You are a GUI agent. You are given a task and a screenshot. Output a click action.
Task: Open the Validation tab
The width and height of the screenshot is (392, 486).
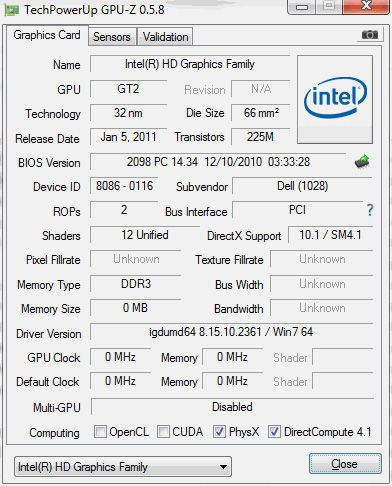coord(165,37)
